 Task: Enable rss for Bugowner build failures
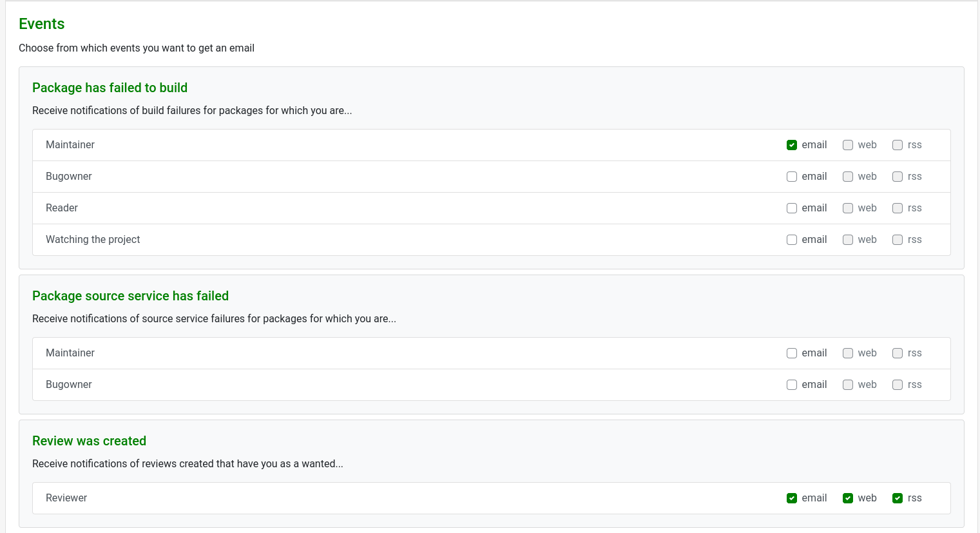click(898, 176)
